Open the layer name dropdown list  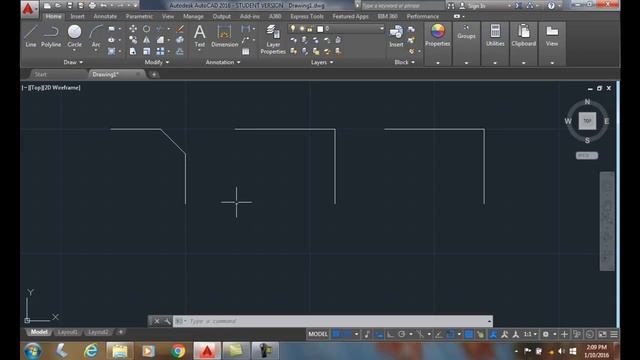(382, 29)
